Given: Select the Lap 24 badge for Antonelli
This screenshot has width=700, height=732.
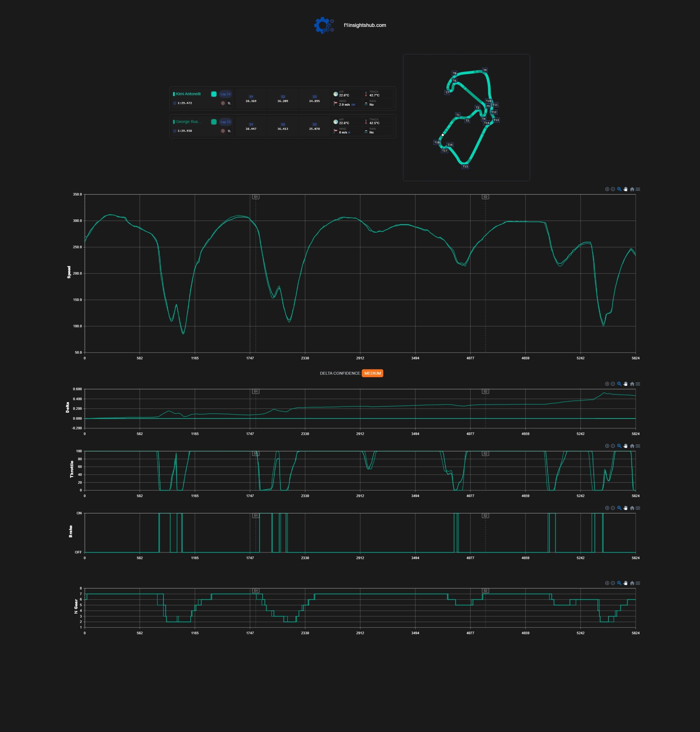Looking at the screenshot, I should pos(225,94).
